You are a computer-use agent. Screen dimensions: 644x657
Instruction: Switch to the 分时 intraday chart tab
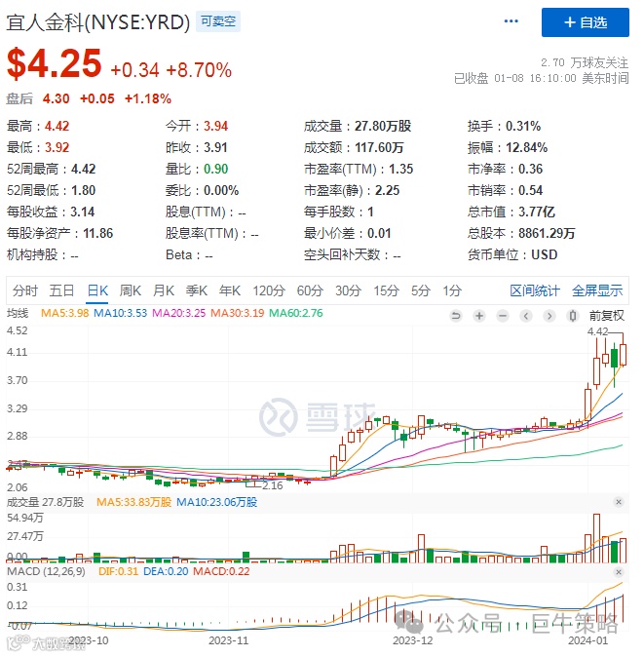tap(25, 290)
